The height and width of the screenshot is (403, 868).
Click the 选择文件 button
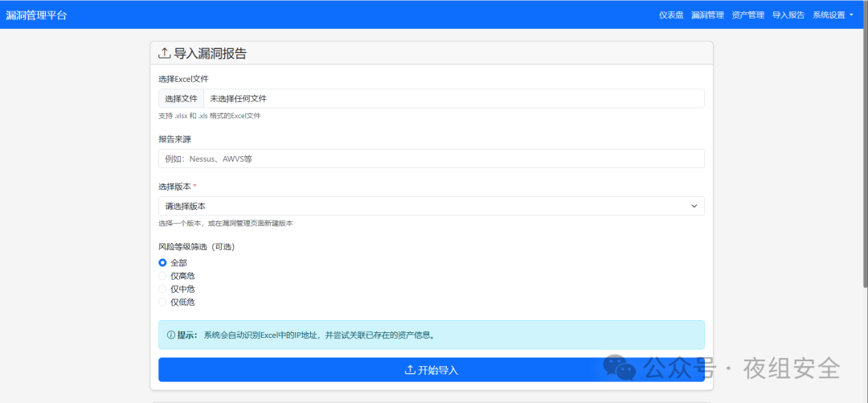click(x=181, y=99)
